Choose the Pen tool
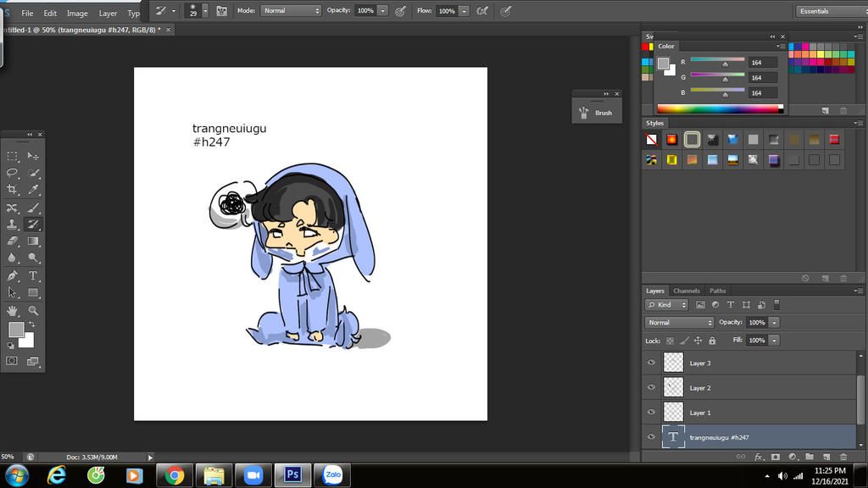The height and width of the screenshot is (488, 868). click(12, 275)
